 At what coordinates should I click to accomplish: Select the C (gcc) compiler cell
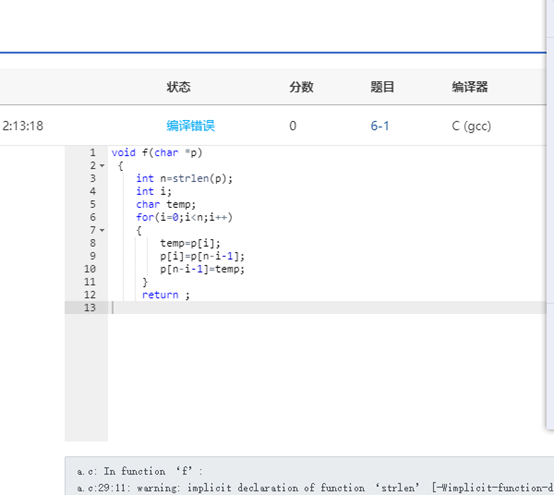471,126
